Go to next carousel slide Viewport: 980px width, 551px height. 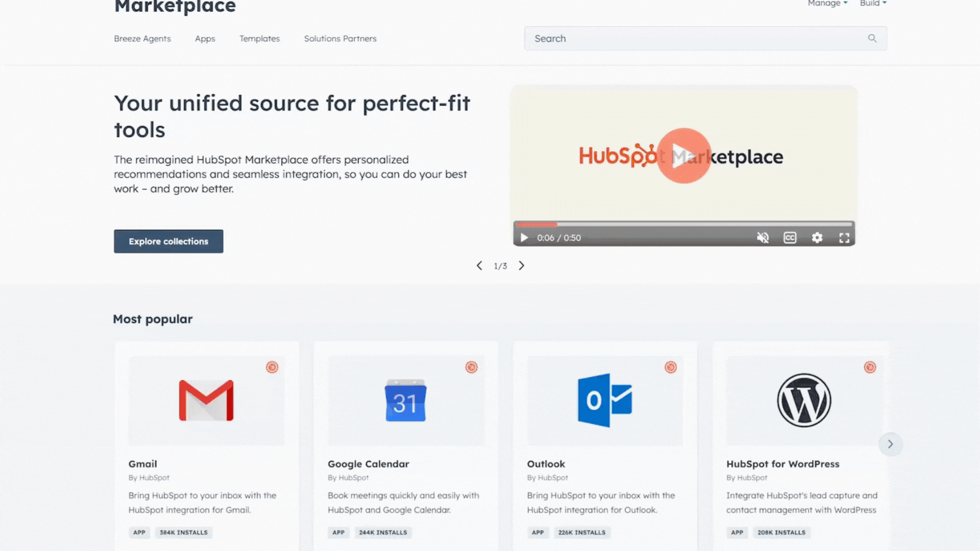pyautogui.click(x=521, y=266)
